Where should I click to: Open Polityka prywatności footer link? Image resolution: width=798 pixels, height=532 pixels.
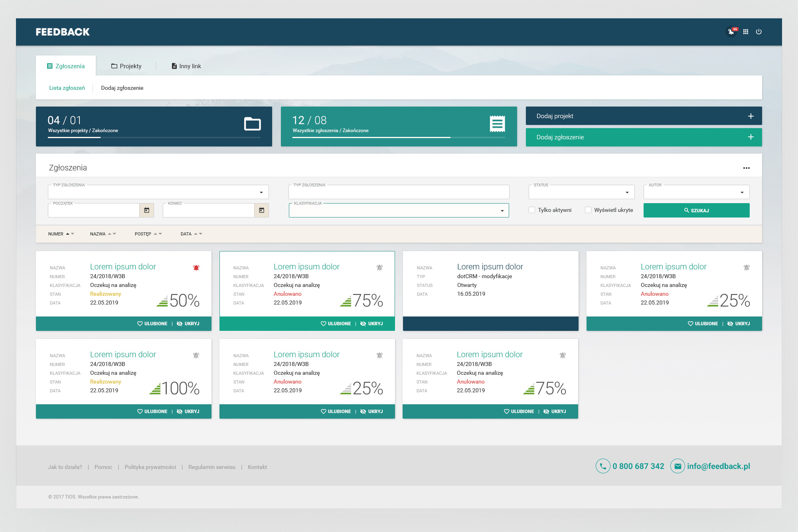(x=150, y=467)
